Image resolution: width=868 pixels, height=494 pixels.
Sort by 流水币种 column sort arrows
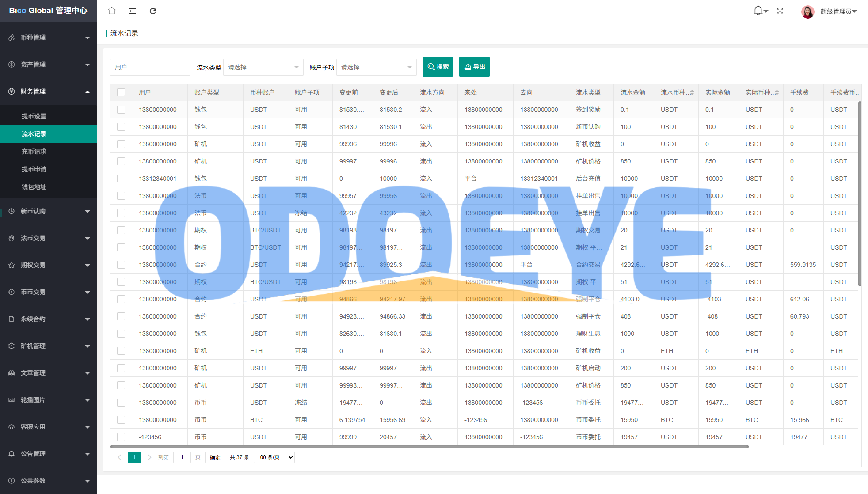point(692,92)
